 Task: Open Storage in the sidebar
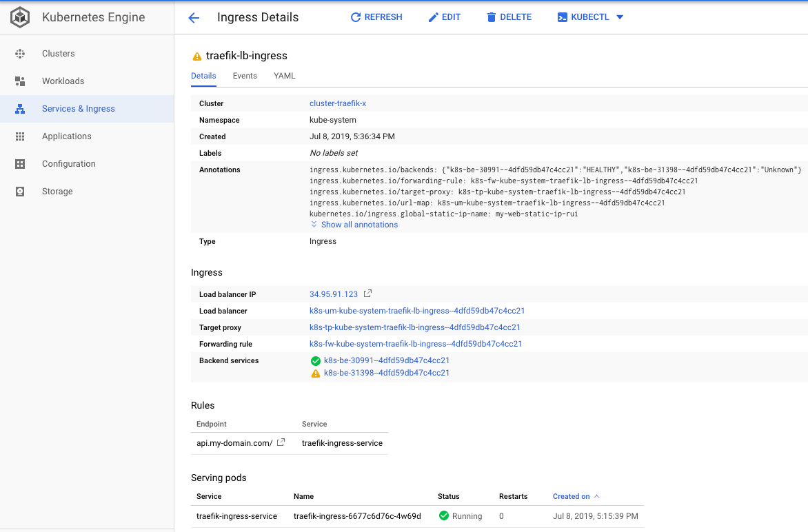click(x=57, y=191)
